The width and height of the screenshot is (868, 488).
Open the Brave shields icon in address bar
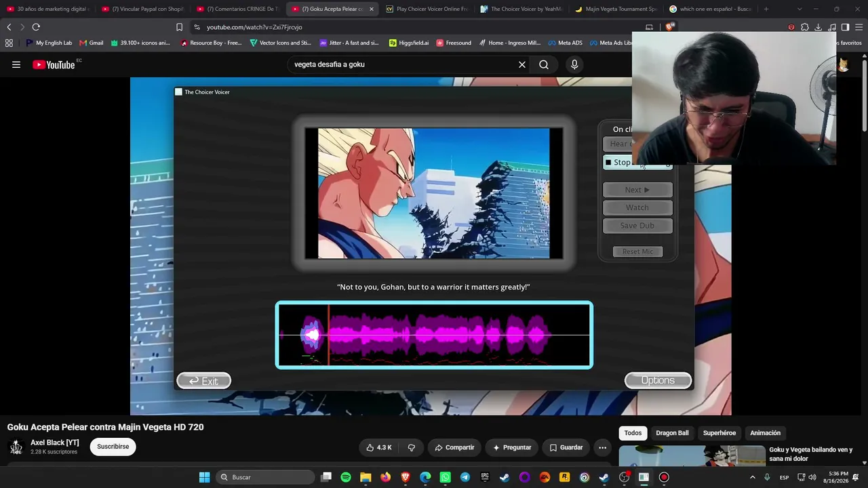[x=670, y=27]
